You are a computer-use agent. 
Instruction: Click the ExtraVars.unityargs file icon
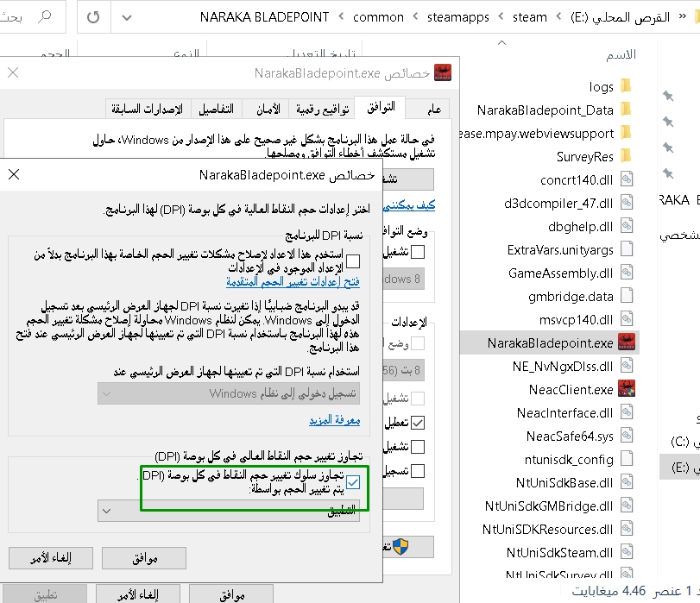(x=627, y=248)
